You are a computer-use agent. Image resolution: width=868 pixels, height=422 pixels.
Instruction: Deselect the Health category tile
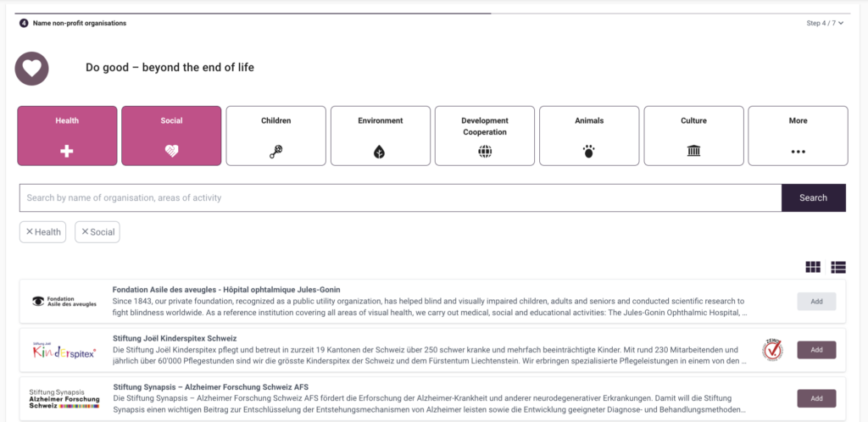[x=67, y=136]
